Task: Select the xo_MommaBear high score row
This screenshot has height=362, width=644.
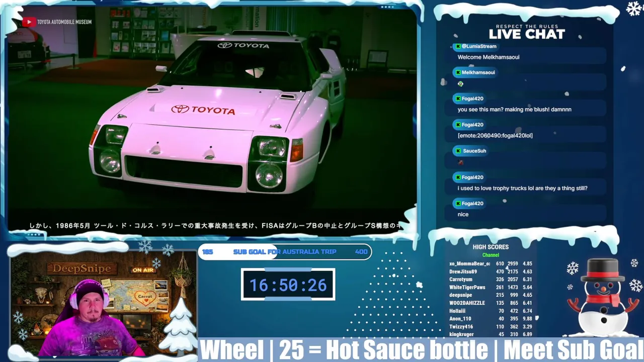Action: pos(491,264)
